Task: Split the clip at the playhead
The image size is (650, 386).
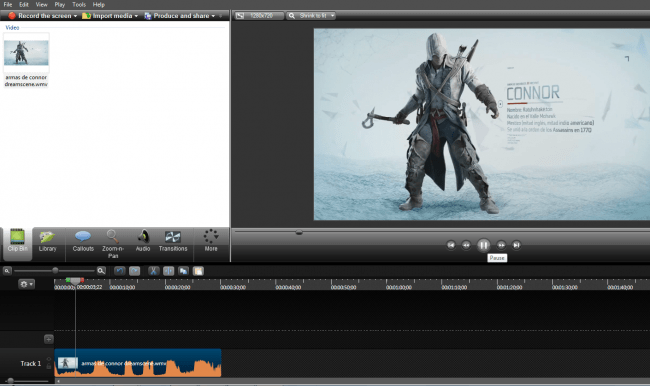Action: (x=168, y=271)
